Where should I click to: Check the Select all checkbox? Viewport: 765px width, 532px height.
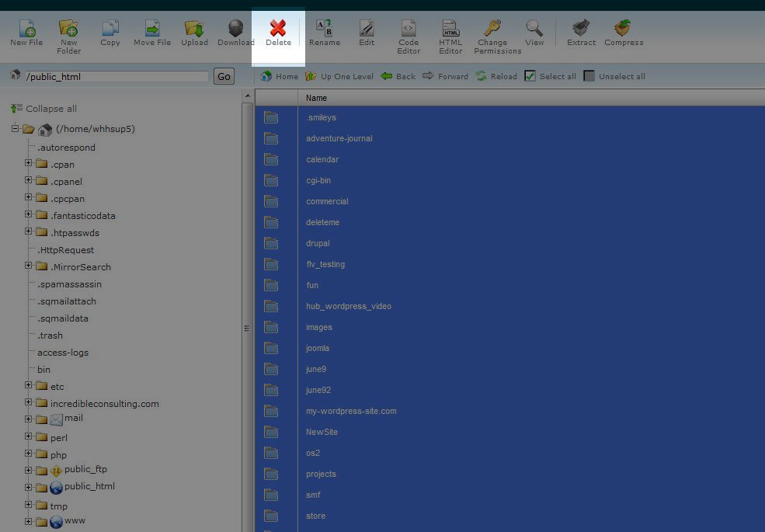click(530, 76)
